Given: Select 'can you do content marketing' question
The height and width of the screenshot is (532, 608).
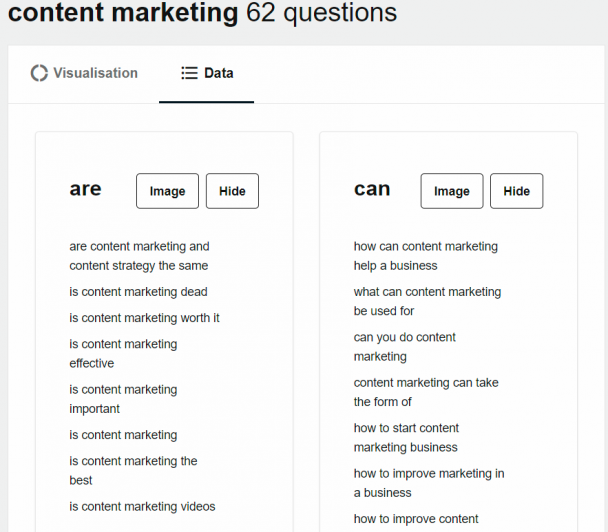Looking at the screenshot, I should (404, 347).
